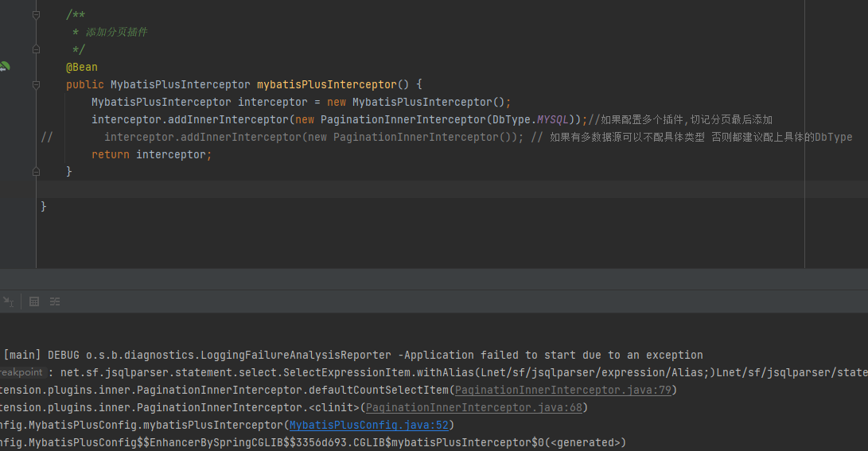Click the '//' marker of the commented-out line

(x=46, y=137)
